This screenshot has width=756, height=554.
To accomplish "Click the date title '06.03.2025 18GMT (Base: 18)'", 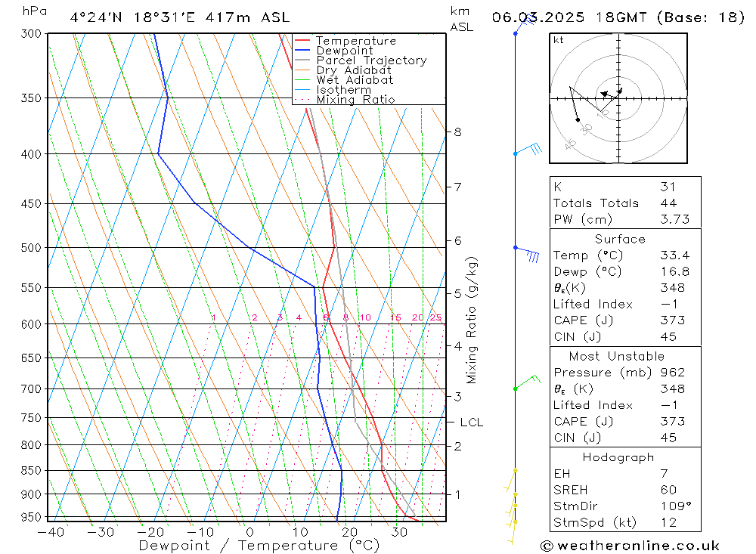I will (618, 17).
